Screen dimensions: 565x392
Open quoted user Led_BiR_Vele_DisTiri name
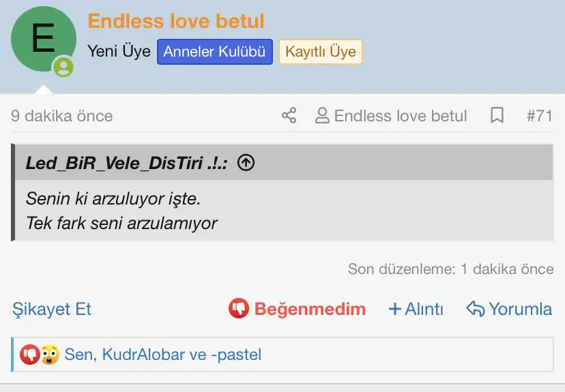[x=126, y=163]
